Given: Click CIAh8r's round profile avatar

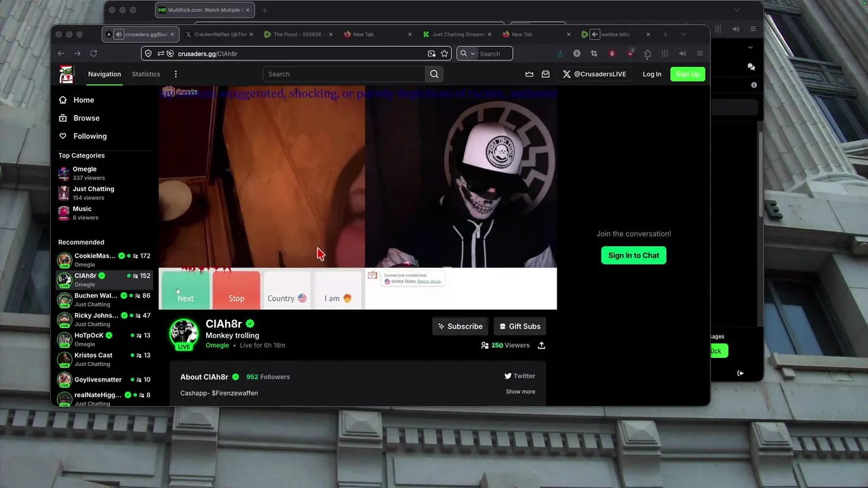Looking at the screenshot, I should click(184, 333).
